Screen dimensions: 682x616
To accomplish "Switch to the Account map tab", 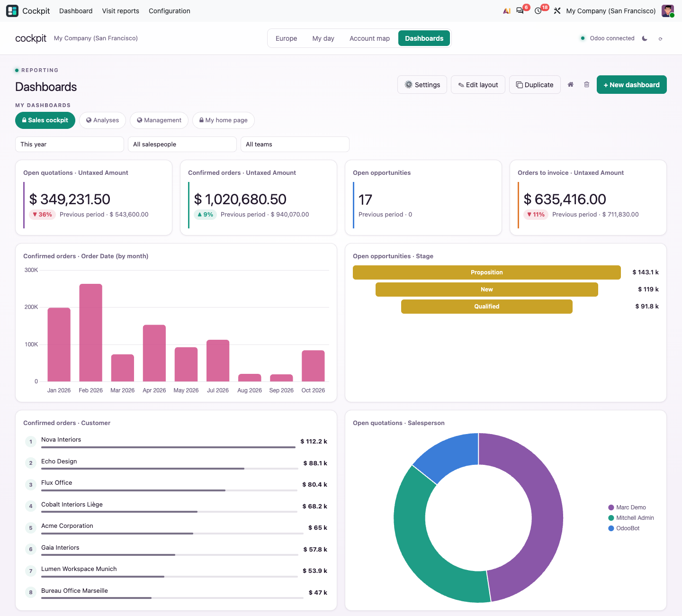I will (369, 38).
